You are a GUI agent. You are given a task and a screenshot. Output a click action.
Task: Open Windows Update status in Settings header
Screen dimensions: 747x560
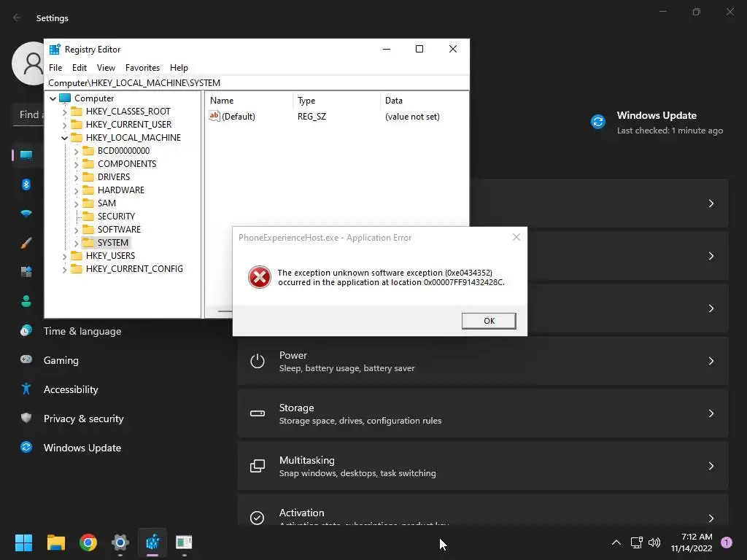click(657, 122)
